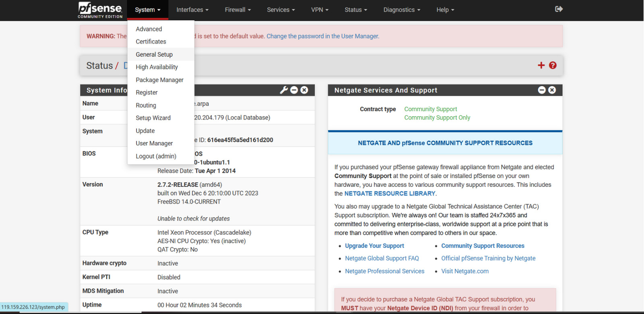The height and width of the screenshot is (314, 644).
Task: Click the Change the password link in warning
Action: [x=322, y=36]
